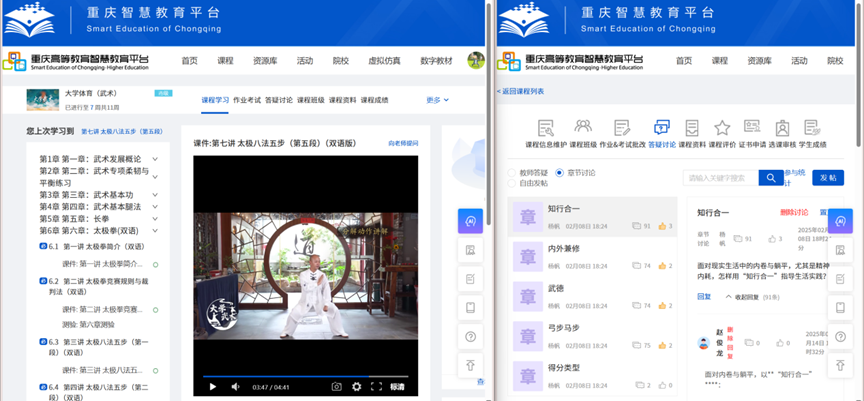Click 删除讨论 red link
The height and width of the screenshot is (401, 864).
(794, 212)
